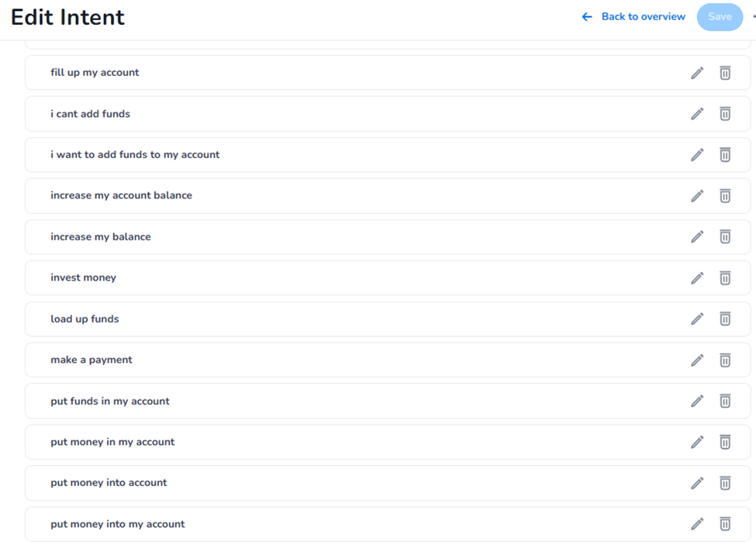The height and width of the screenshot is (545, 756).
Task: Delete "increase my account balance" phrase
Action: (x=725, y=196)
